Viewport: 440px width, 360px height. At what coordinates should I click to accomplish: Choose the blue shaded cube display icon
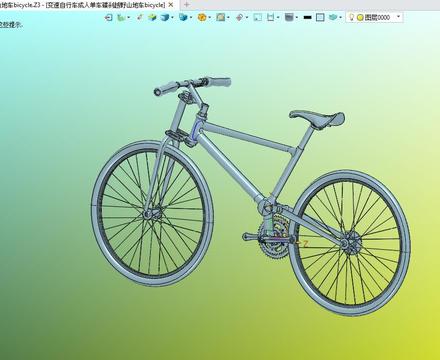click(165, 17)
